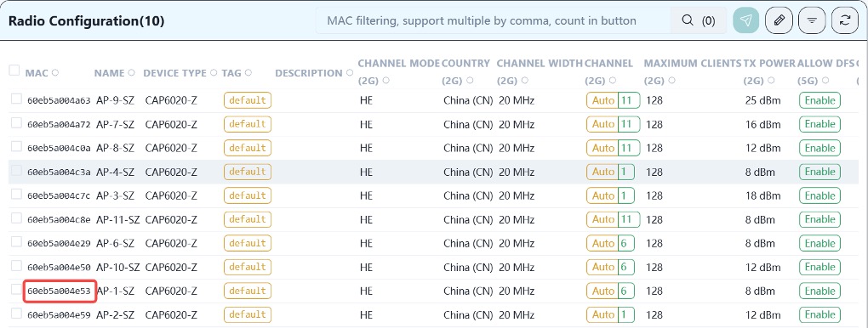Open the column filter icon button
The image size is (868, 328).
pyautogui.click(x=812, y=20)
